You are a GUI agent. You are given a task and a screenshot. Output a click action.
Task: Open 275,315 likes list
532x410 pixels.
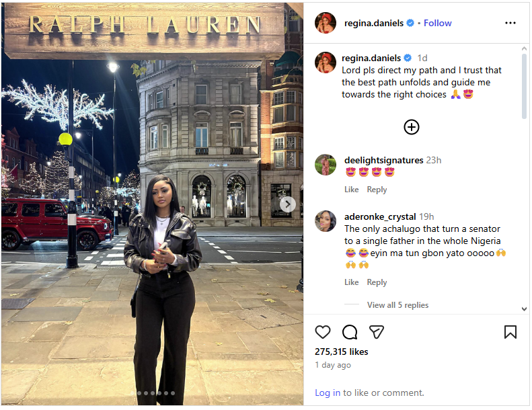[x=341, y=352]
